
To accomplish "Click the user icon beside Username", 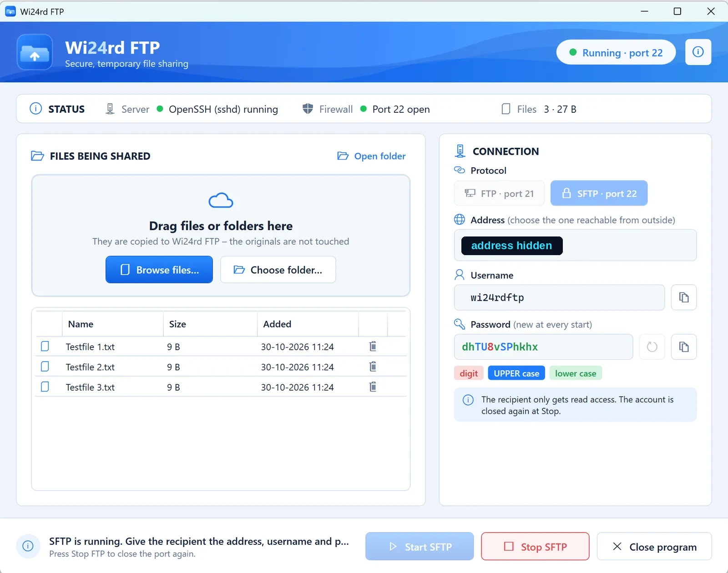I will point(460,275).
